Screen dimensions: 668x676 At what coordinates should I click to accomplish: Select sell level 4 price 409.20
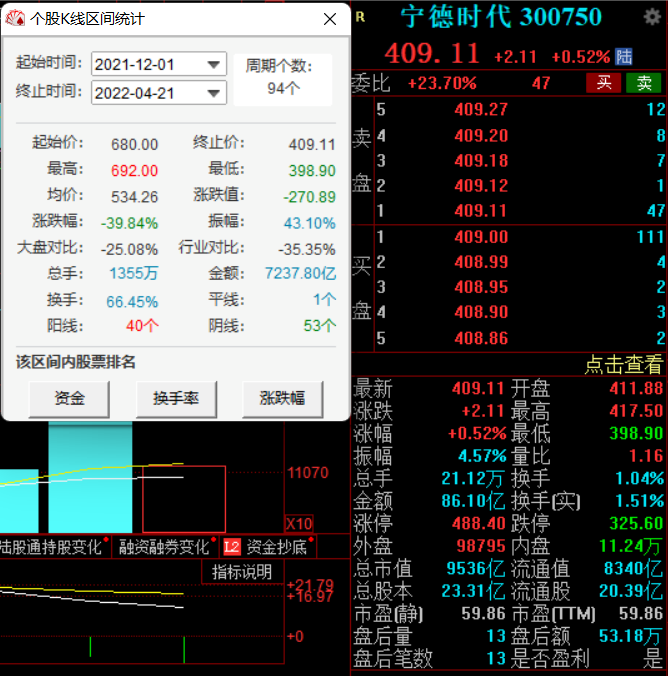(x=481, y=136)
